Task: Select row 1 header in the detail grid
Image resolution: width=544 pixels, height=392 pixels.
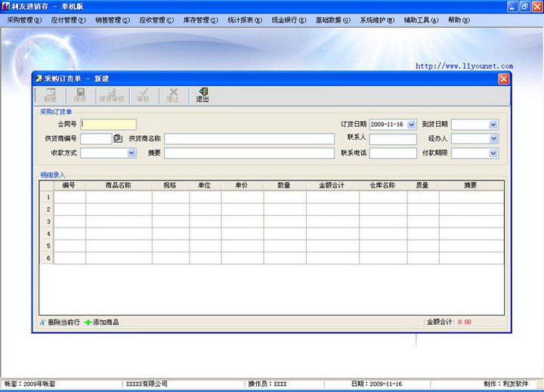Action: click(x=47, y=197)
